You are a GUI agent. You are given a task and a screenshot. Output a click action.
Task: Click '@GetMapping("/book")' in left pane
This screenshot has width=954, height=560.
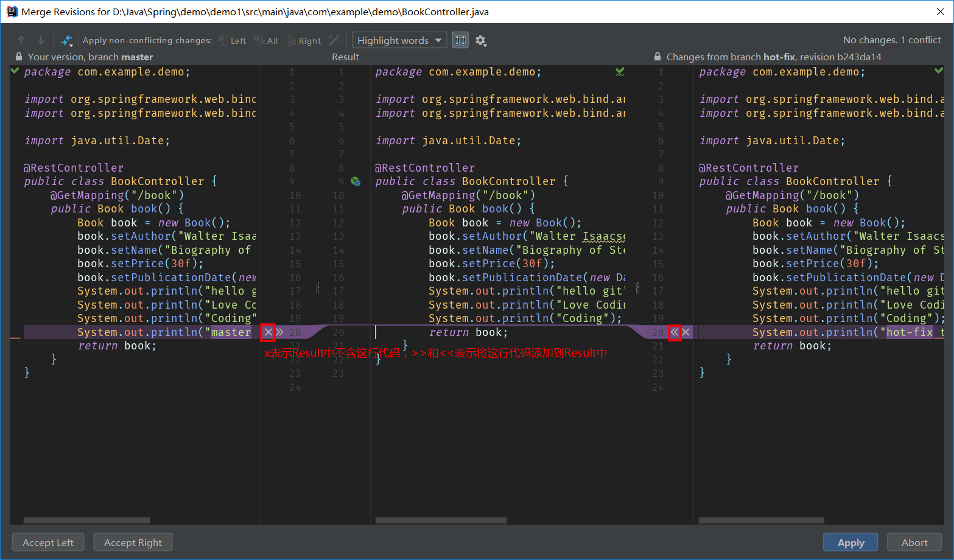coord(117,195)
